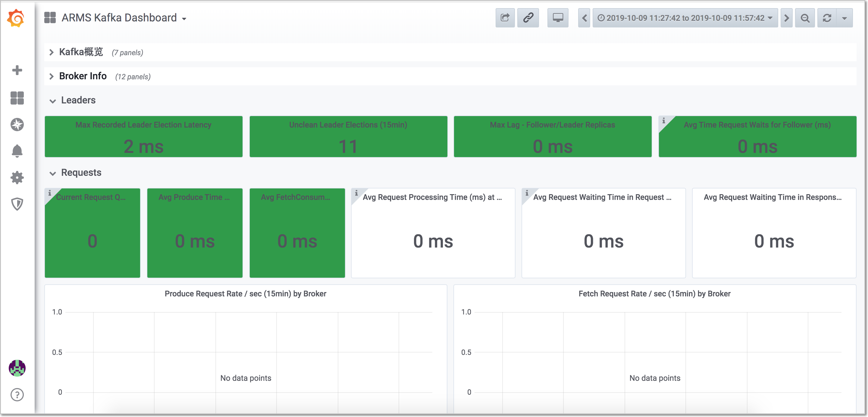Click the Current Request Q... panel title

(x=91, y=197)
